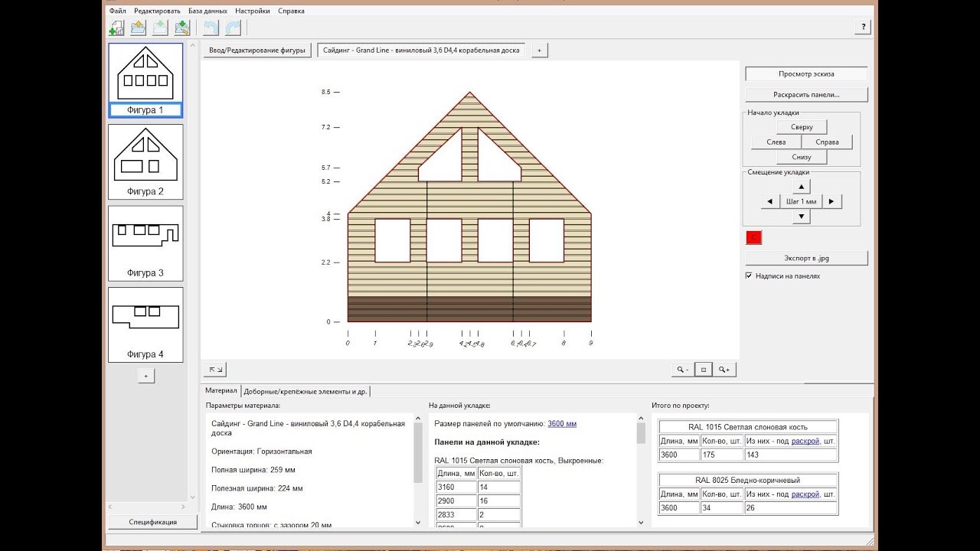
Task: Click the 3600 мм default panel size link
Action: tap(562, 423)
